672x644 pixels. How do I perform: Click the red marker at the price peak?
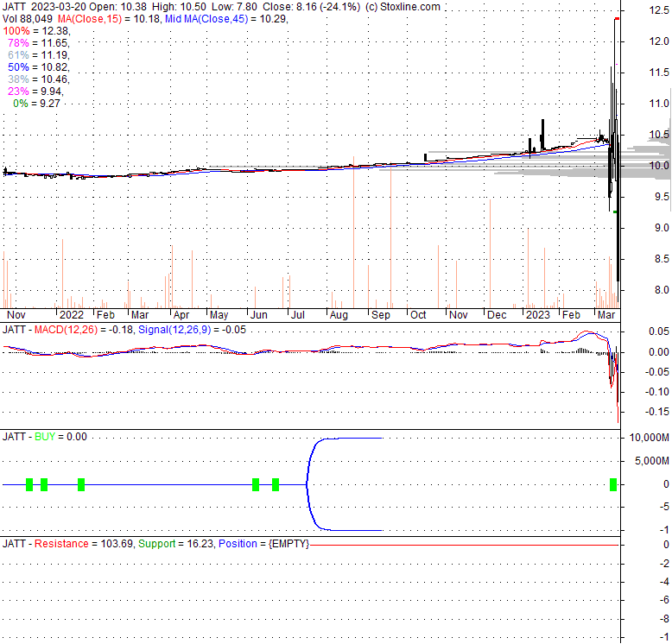[x=617, y=18]
